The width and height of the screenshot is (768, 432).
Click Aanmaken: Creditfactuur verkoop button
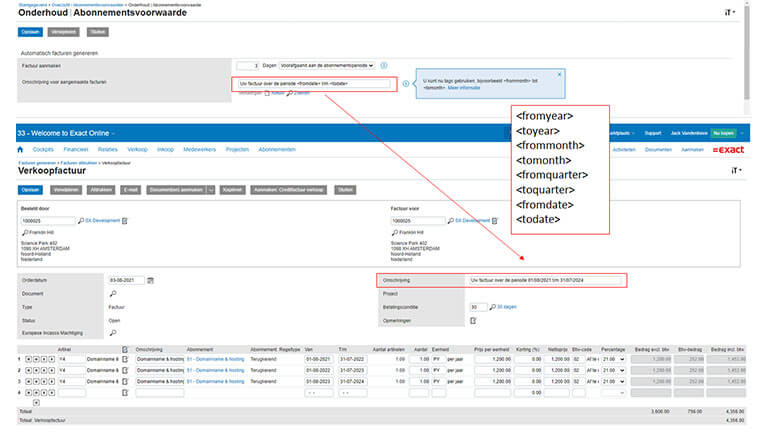[x=289, y=190]
